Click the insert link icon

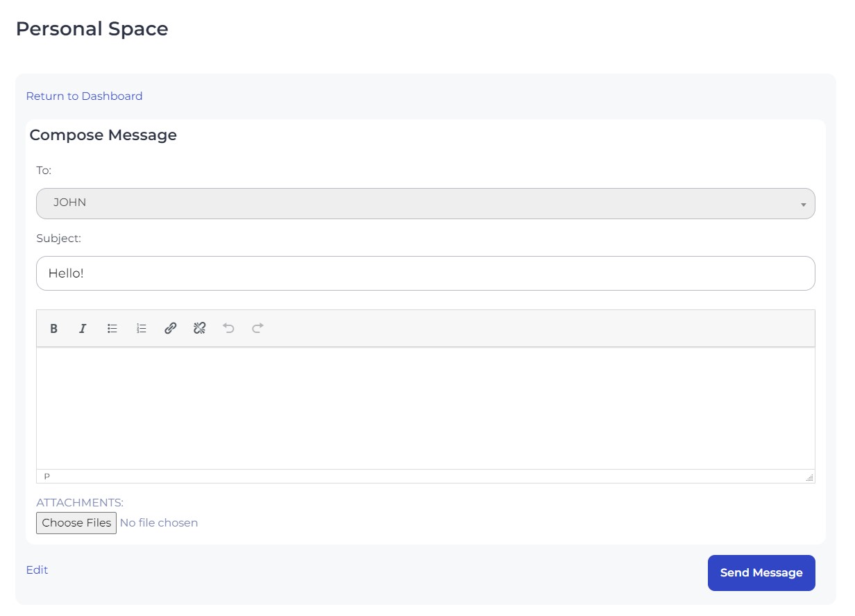[x=171, y=329]
